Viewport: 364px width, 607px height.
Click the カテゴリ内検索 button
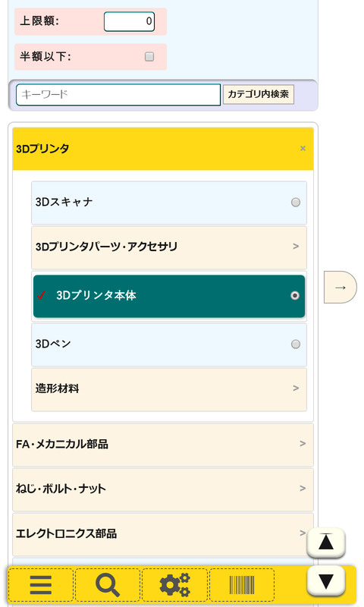pos(259,94)
